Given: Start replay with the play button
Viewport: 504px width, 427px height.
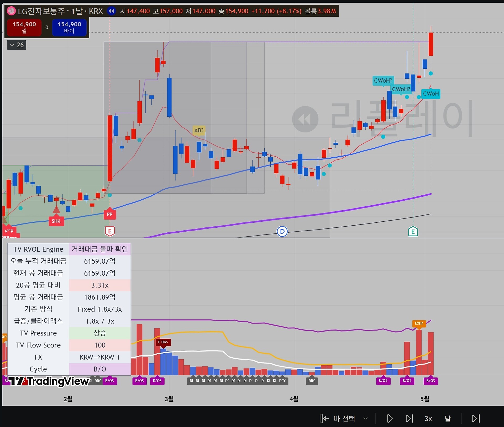Looking at the screenshot, I should (390, 418).
